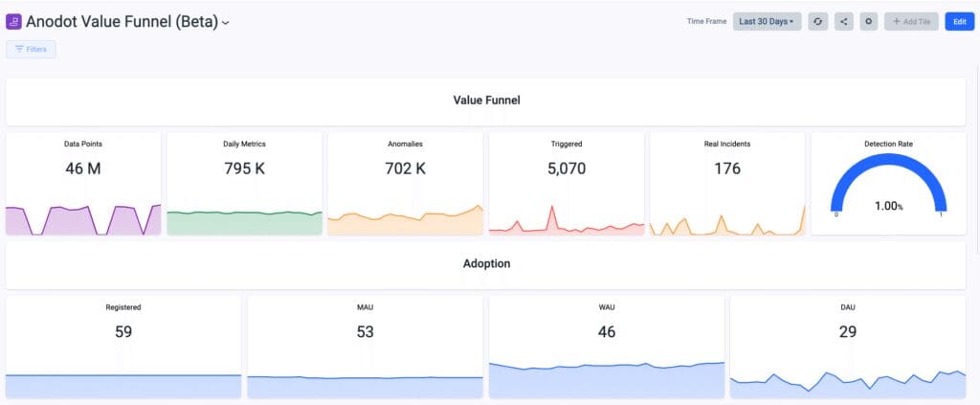Click the blue Edit button

pyautogui.click(x=959, y=21)
